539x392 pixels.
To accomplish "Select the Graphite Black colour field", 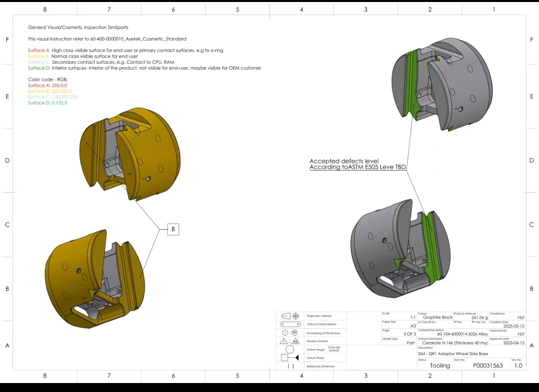I will 438,317.
